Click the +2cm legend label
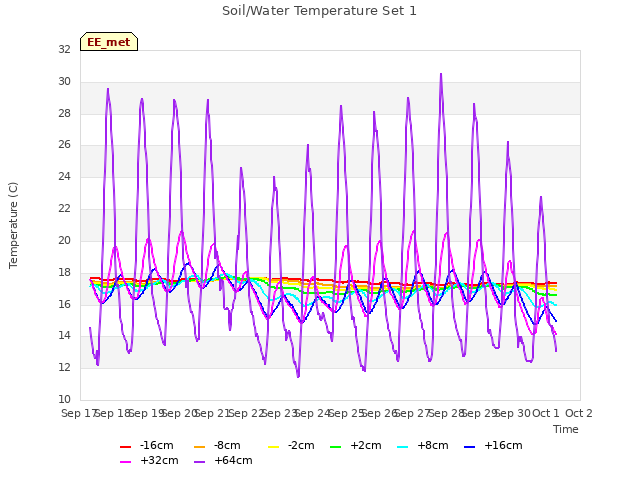The width and height of the screenshot is (640, 480). tap(366, 445)
